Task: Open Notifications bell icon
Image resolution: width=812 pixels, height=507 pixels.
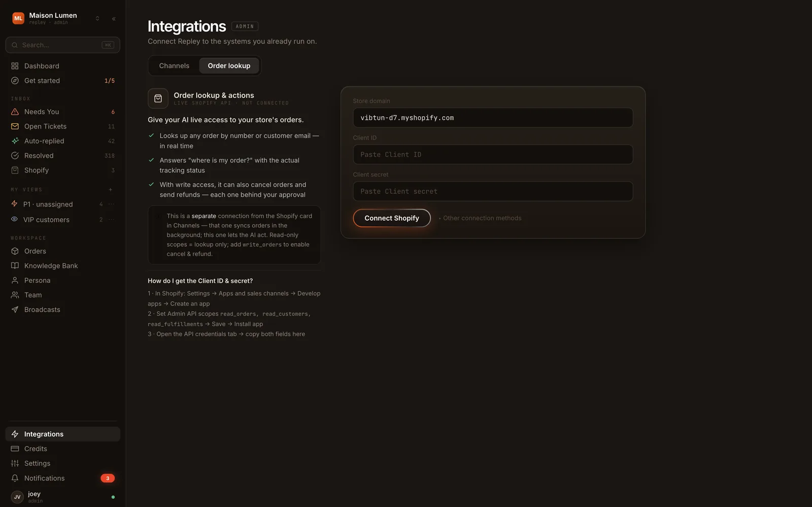Action: (x=15, y=478)
